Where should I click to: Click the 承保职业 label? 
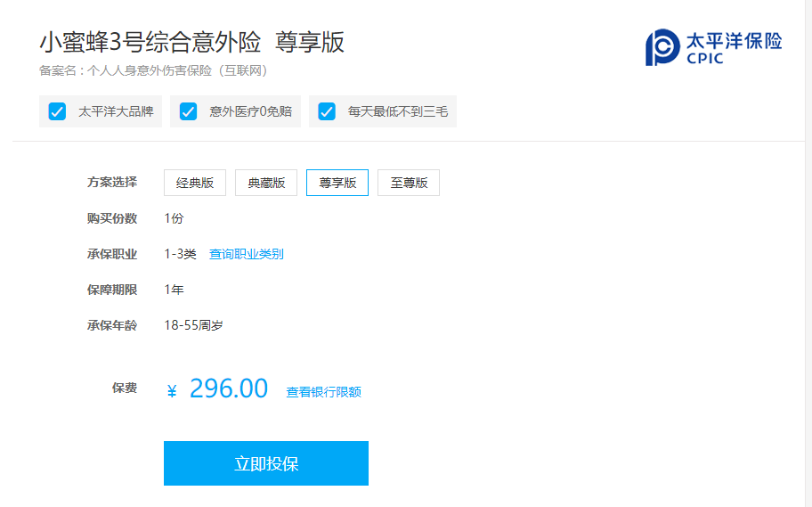pyautogui.click(x=112, y=254)
